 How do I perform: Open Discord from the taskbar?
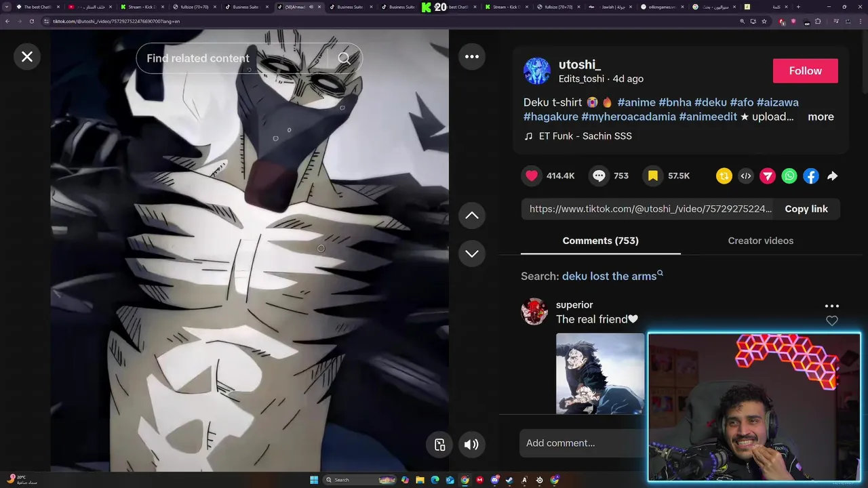pyautogui.click(x=495, y=480)
